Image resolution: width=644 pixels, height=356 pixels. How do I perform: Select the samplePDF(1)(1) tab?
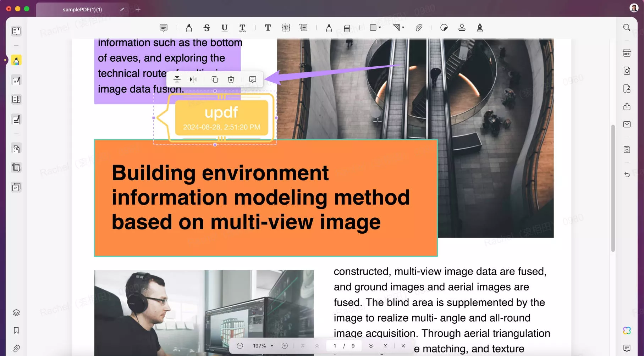coord(82,10)
